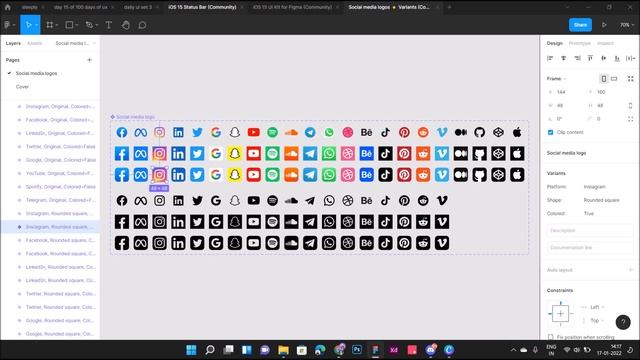640x360 pixels.
Task: Click the Present play icon
Action: [x=604, y=25]
